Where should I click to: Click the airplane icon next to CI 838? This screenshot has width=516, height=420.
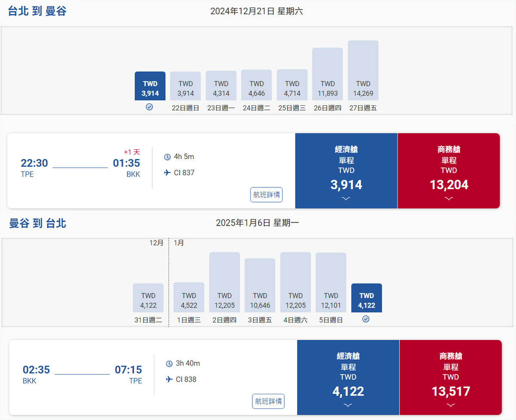coord(169,380)
